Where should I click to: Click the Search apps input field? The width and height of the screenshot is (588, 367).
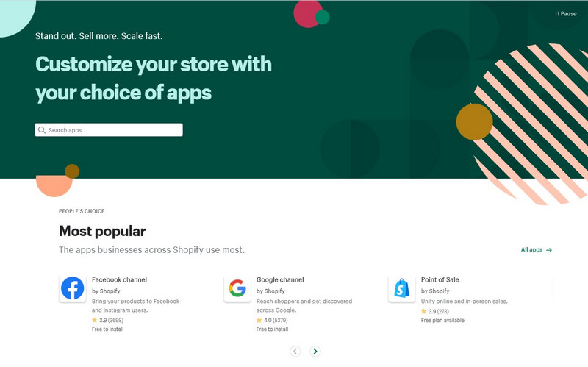(x=109, y=130)
